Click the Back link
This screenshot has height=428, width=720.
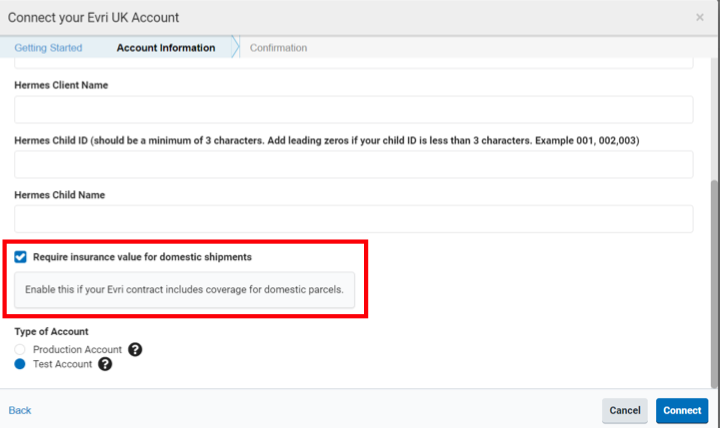[20, 410]
